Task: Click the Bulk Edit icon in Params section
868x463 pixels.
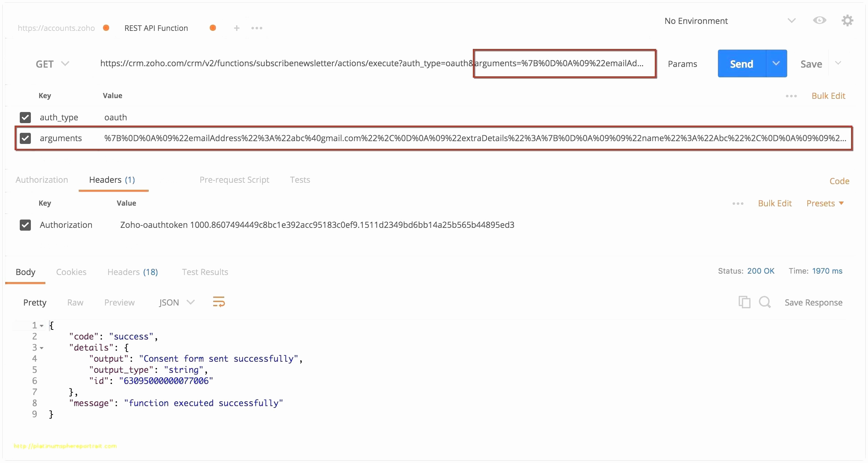Action: click(x=827, y=96)
